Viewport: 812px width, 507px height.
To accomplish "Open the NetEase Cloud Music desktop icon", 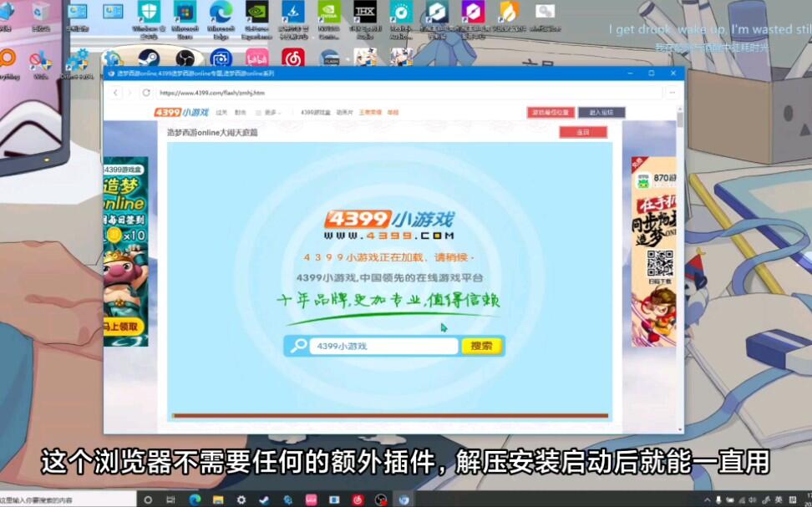I will click(293, 58).
